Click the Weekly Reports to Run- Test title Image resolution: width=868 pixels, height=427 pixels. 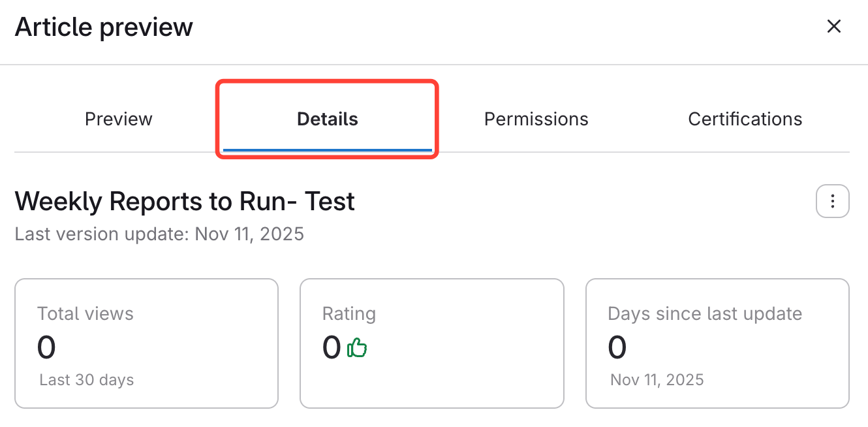[185, 202]
